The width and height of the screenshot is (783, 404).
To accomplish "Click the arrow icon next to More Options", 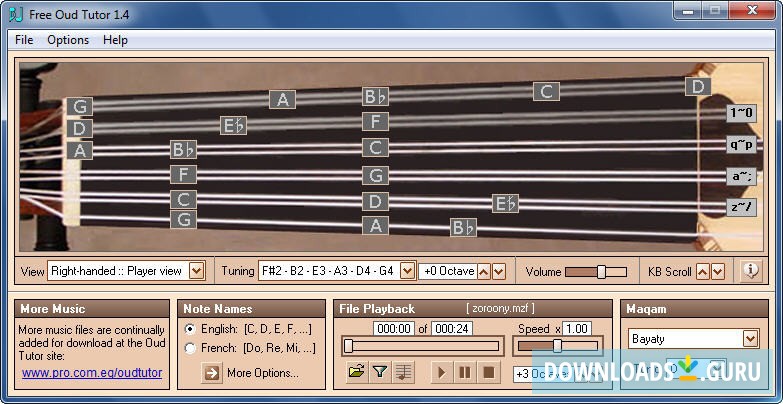I will point(212,373).
